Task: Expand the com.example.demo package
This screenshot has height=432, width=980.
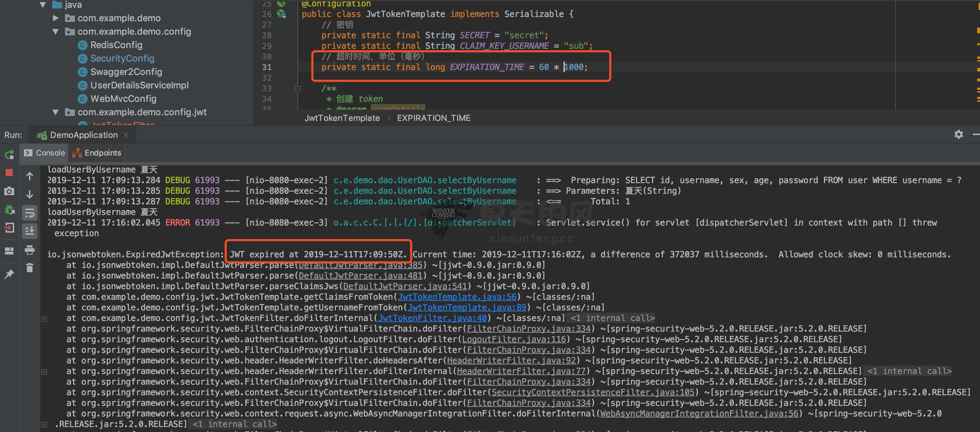Action: coord(55,18)
